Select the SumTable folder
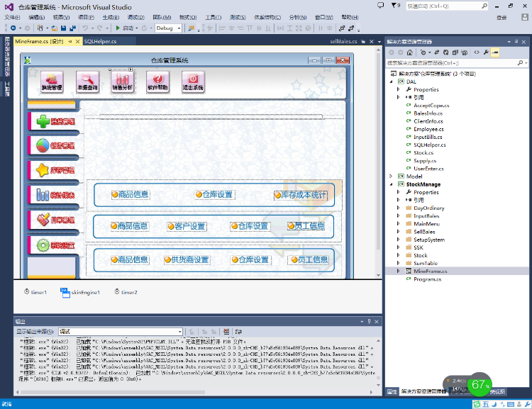Screen dimensions: 532x409 426,263
